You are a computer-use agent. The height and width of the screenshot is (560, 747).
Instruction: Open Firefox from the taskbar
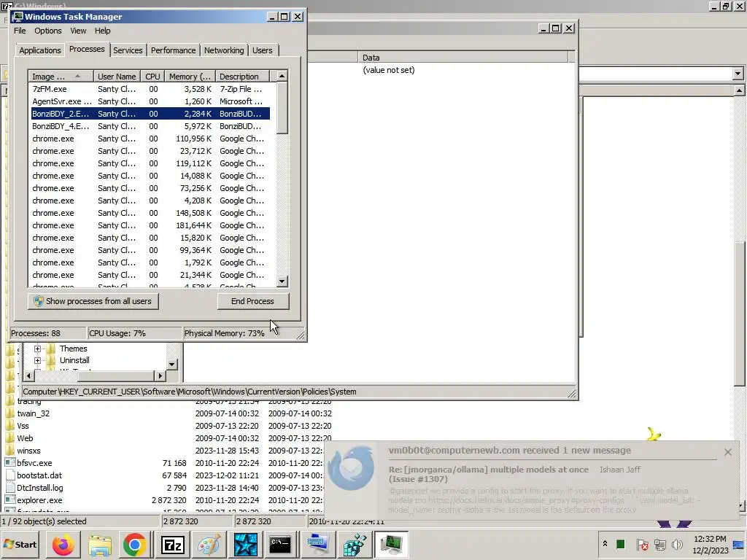63,545
